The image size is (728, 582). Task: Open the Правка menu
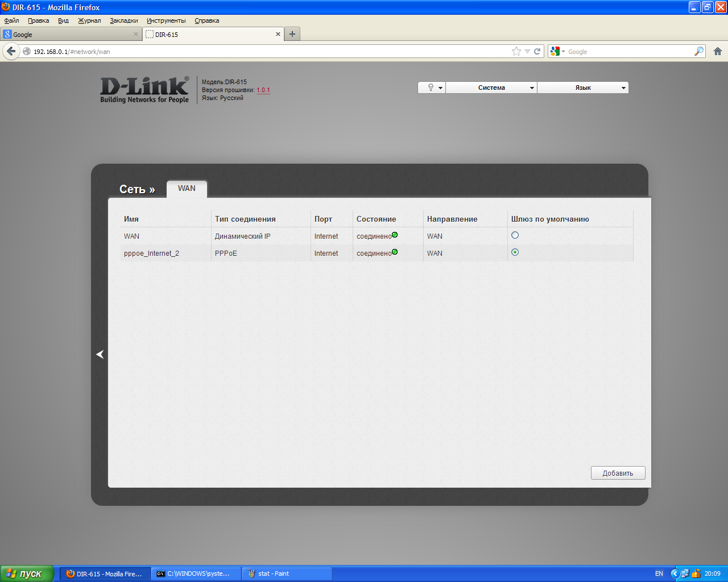(38, 20)
